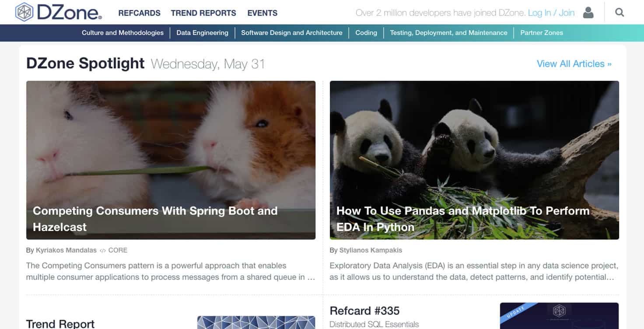Open the Trend Report heading
The width and height of the screenshot is (644, 329).
[x=60, y=324]
